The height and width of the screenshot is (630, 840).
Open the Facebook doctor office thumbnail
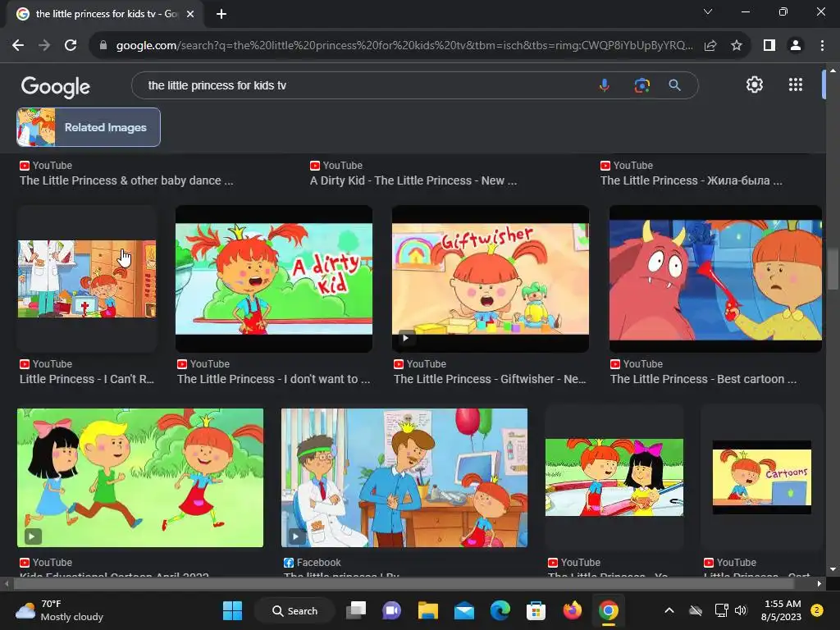point(404,478)
